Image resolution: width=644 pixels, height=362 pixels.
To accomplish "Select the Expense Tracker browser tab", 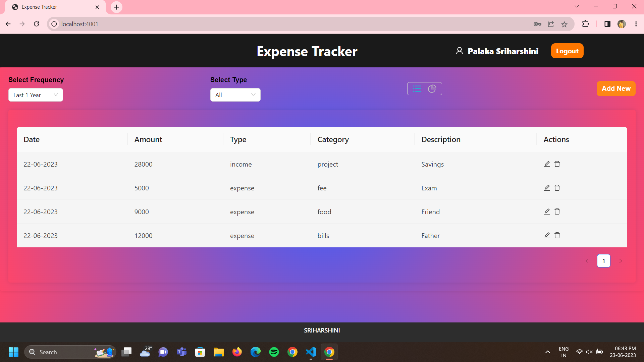I will [x=55, y=7].
